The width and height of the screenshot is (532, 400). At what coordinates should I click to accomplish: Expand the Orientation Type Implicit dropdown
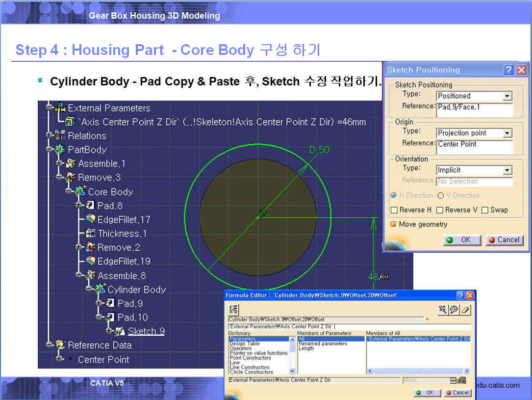pyautogui.click(x=507, y=170)
